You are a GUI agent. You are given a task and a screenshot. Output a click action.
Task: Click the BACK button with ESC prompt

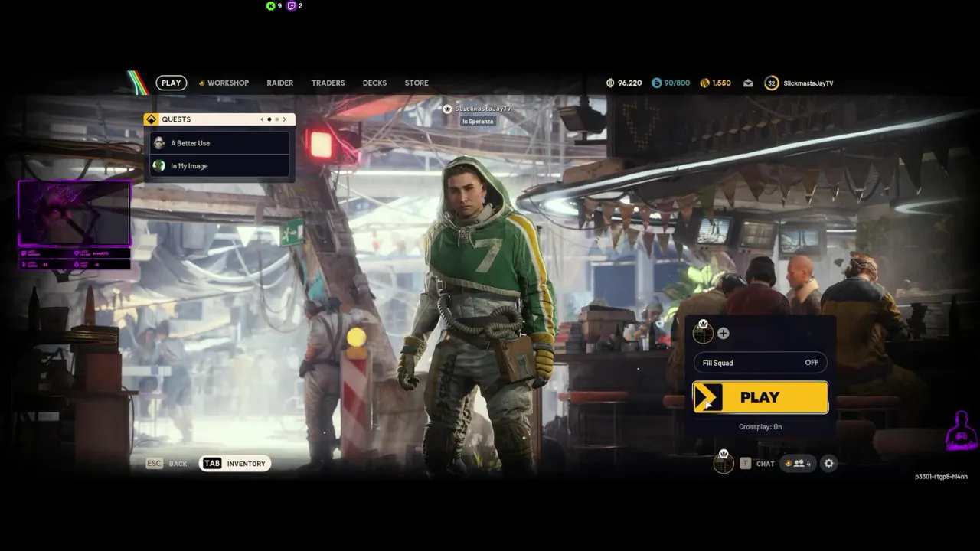[167, 464]
